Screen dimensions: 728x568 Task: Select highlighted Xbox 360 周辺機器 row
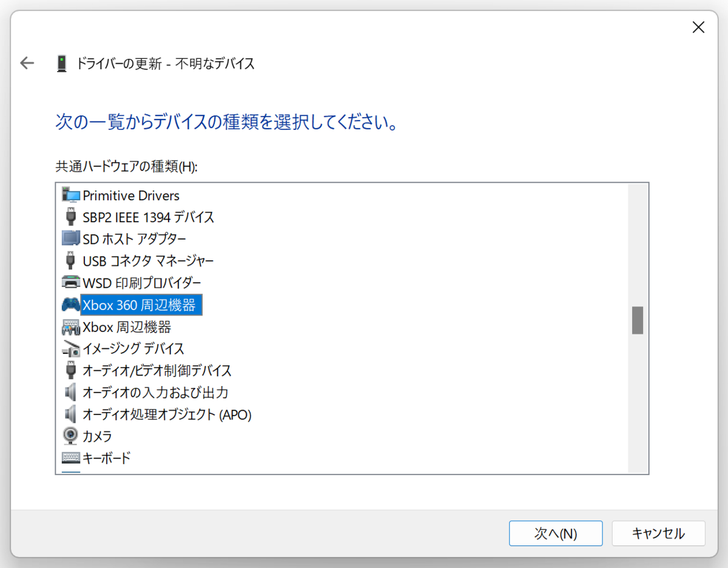141,305
